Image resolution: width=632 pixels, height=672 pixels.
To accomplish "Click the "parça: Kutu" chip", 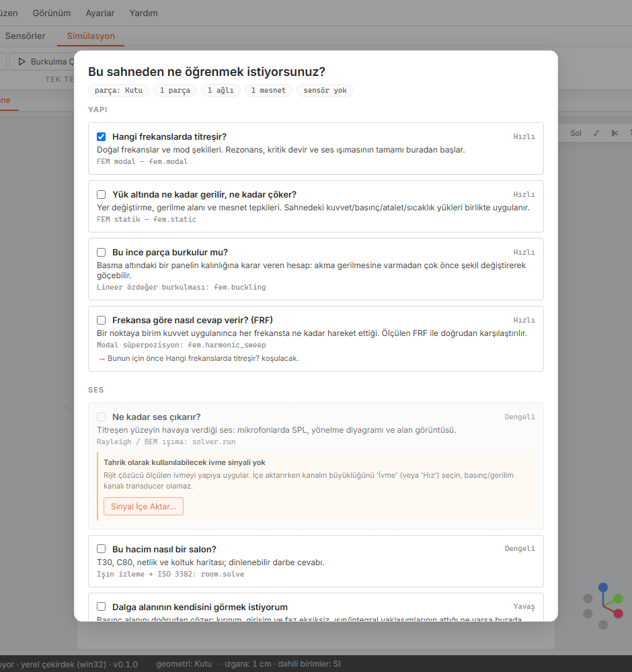I will coord(119,91).
